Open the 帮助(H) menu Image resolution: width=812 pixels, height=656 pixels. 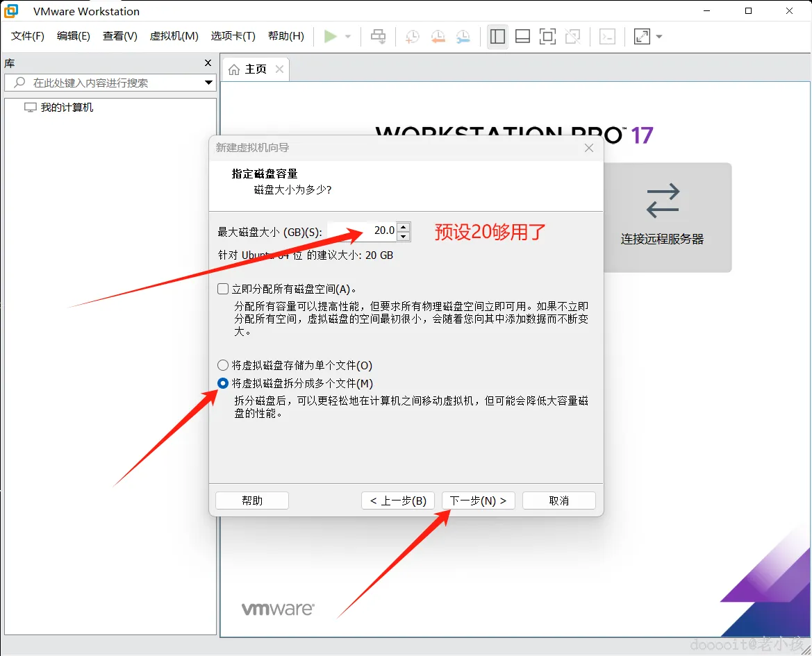(286, 35)
